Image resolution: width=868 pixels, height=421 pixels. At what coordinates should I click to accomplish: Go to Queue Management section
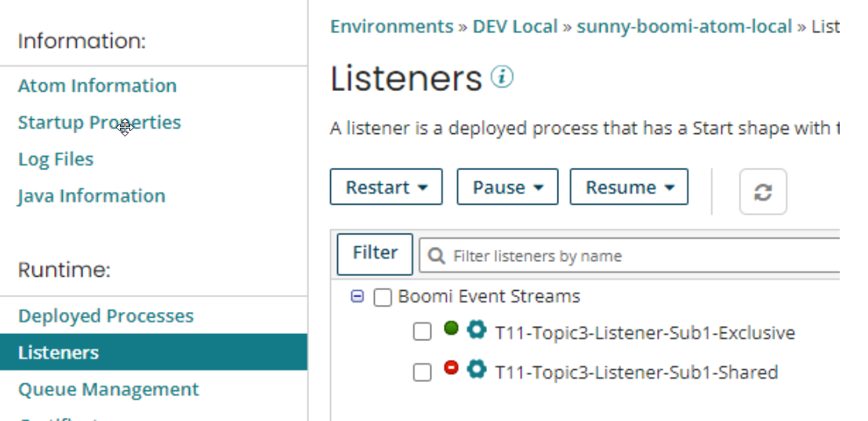coord(108,390)
